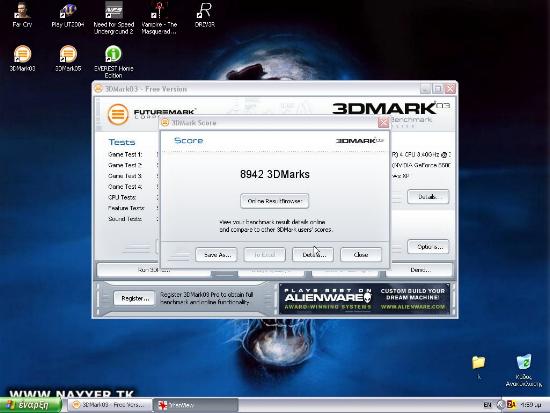Click the Register... button
The width and height of the screenshot is (550, 413).
134,298
